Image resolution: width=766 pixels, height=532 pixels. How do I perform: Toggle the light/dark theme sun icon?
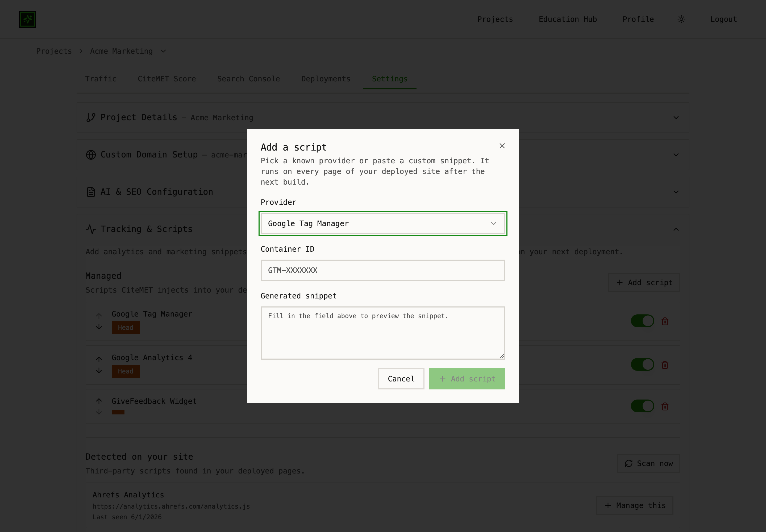(681, 19)
